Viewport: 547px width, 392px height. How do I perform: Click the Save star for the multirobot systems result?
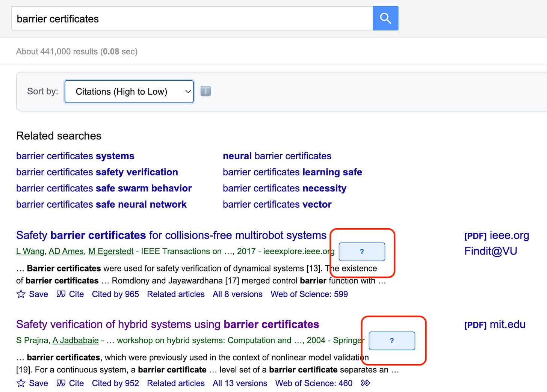pos(21,294)
